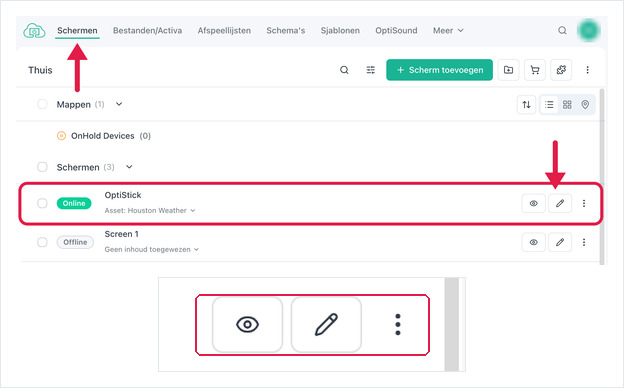Screen dimensions: 624x388
Task: Switch to the Afspeellijsten tab
Action: click(x=224, y=31)
